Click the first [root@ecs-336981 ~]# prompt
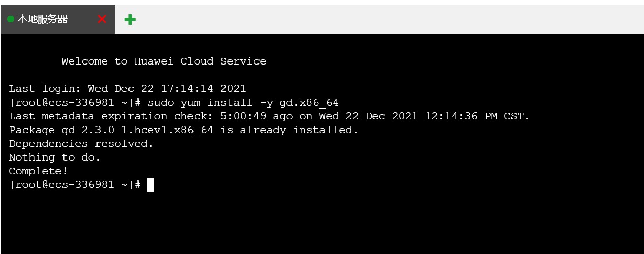This screenshot has height=254, width=644. pos(75,103)
